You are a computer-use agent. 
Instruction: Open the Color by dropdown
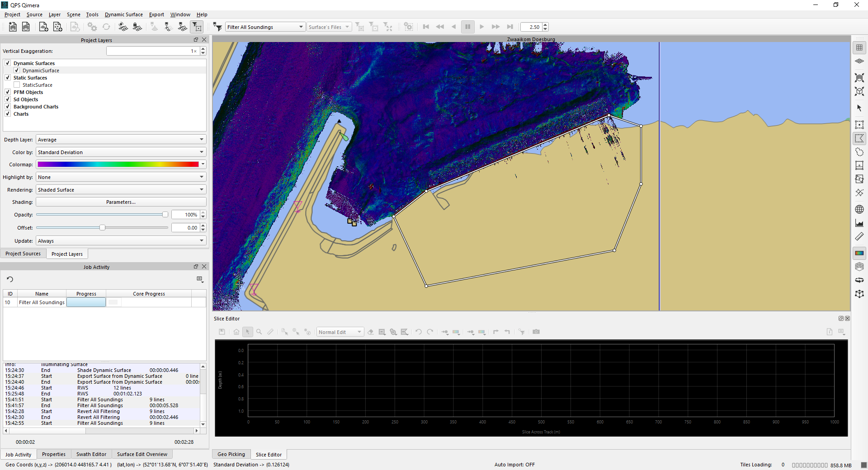tap(121, 152)
